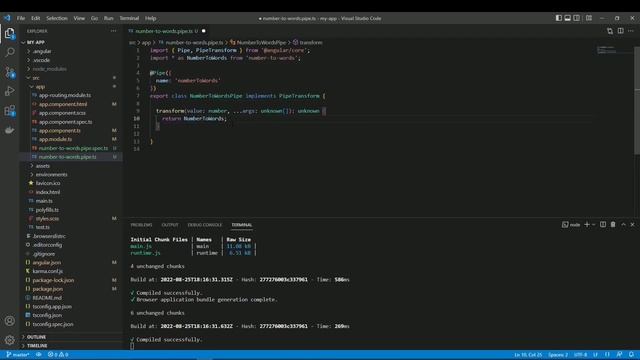Open the Run and Debug view icon
The image size is (640, 360).
(x=9, y=91)
